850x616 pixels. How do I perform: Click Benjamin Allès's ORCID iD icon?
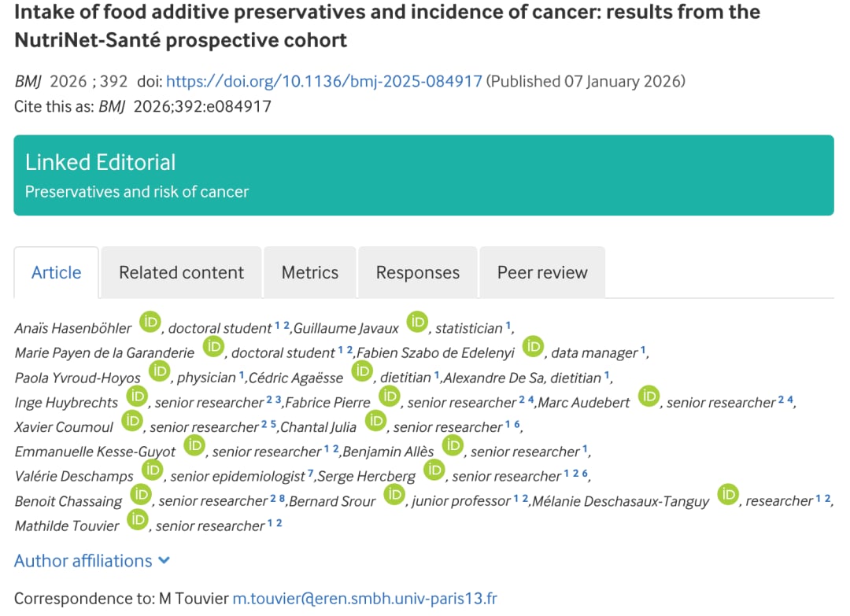pyautogui.click(x=453, y=446)
